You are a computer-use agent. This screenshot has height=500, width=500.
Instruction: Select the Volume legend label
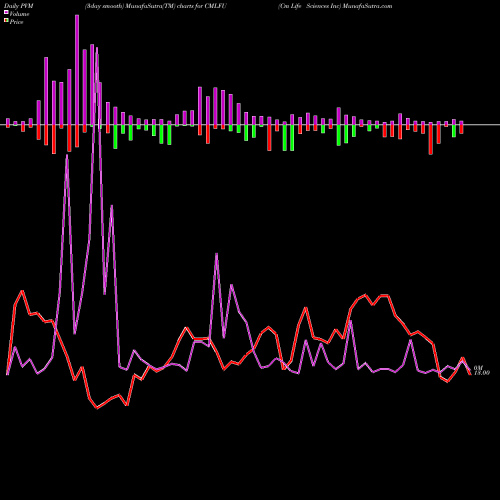19,14
